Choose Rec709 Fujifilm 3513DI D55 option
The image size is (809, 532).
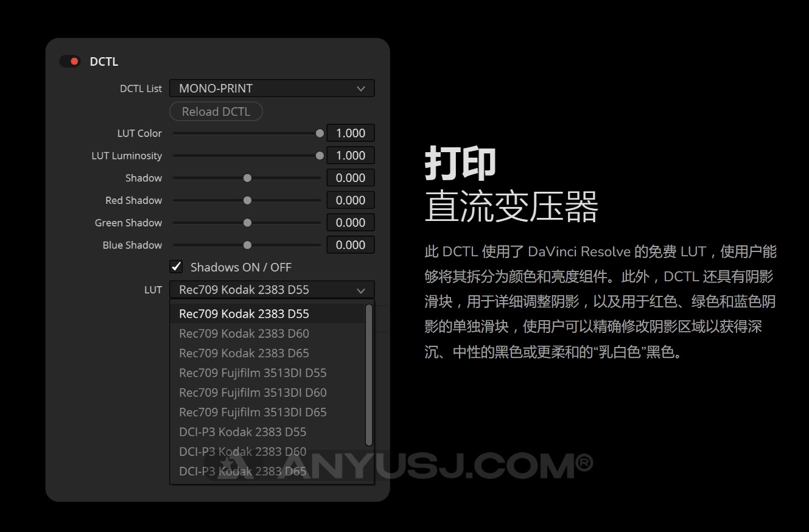[267, 373]
